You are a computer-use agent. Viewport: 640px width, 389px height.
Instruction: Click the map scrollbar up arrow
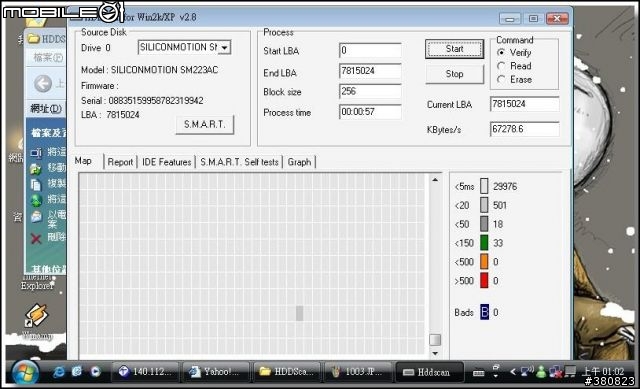click(435, 180)
